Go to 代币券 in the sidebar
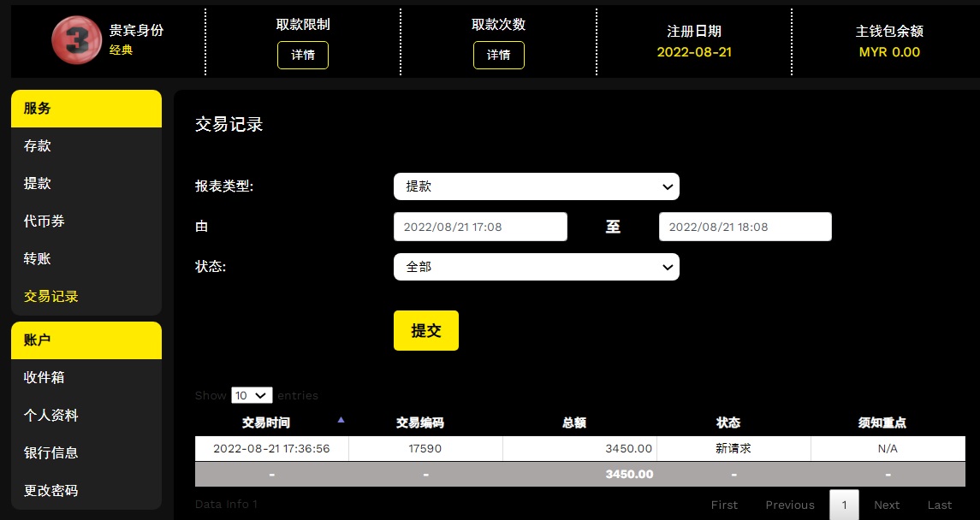This screenshot has width=980, height=520. (x=45, y=222)
